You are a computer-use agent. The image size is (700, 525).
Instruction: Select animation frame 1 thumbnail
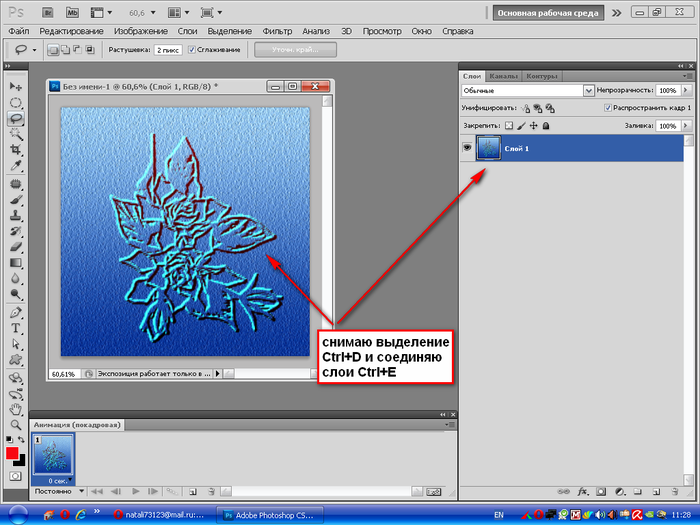53,454
